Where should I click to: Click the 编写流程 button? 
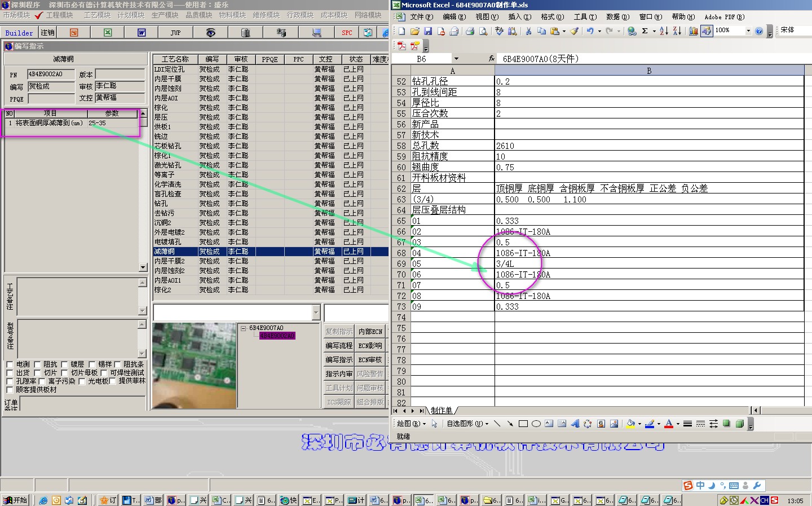tap(339, 346)
